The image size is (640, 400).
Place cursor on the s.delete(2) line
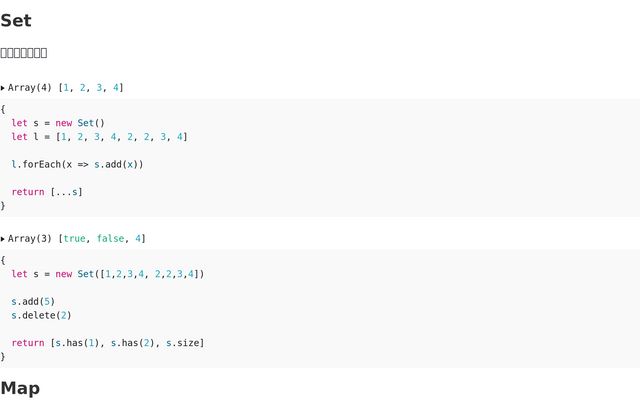coord(41,315)
